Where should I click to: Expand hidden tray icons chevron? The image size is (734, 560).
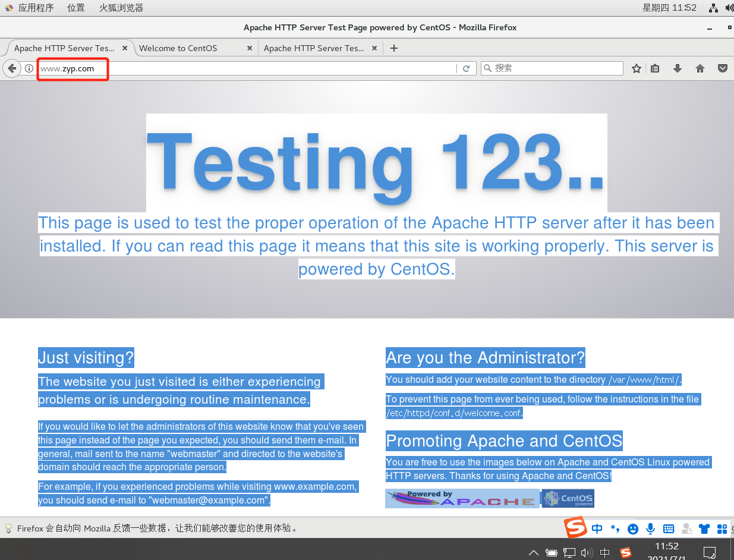(x=534, y=553)
